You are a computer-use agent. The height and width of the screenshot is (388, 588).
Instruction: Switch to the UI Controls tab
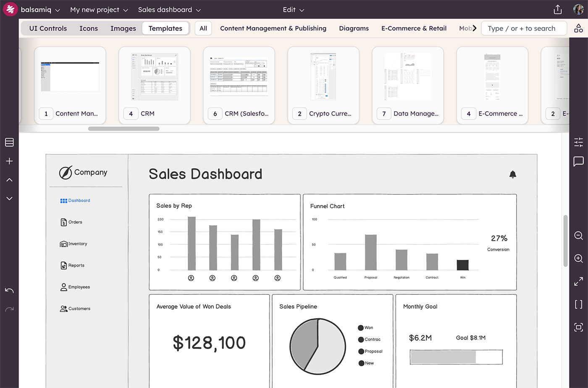click(48, 29)
